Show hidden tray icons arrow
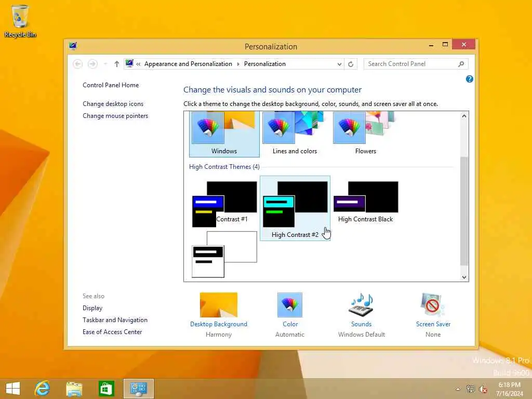The width and height of the screenshot is (532, 399). (458, 389)
